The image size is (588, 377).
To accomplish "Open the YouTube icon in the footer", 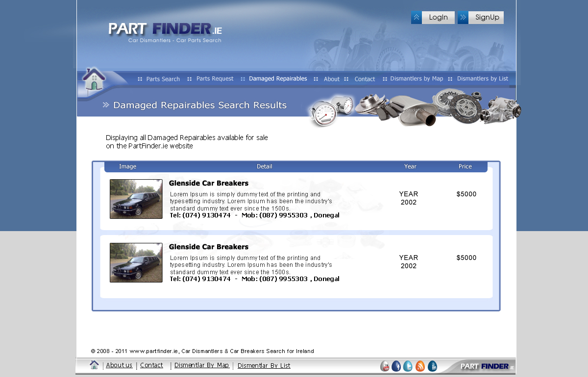I will pos(385,366).
